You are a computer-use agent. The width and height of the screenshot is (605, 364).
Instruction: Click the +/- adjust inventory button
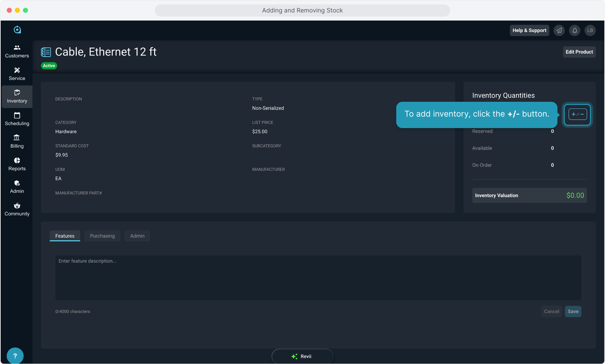point(577,114)
